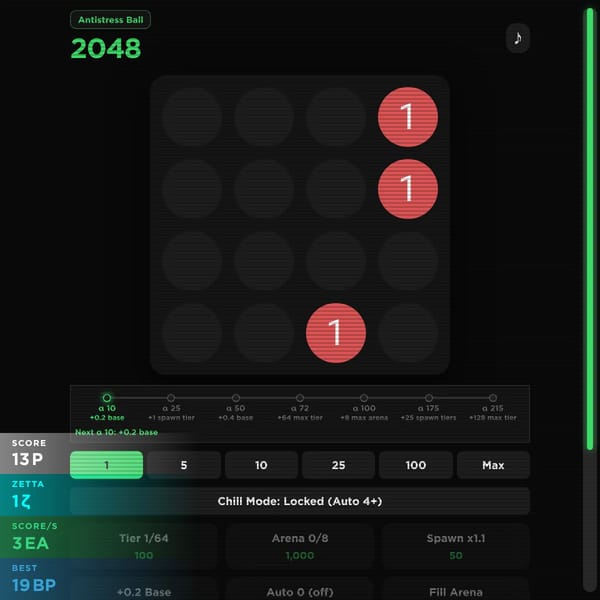Click the 2048 title text
Viewport: 600px width, 600px height.
click(x=106, y=49)
